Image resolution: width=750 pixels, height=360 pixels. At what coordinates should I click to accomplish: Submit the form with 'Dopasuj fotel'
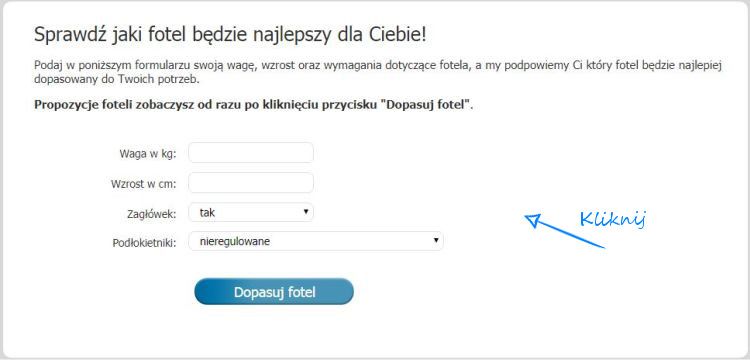click(x=274, y=292)
